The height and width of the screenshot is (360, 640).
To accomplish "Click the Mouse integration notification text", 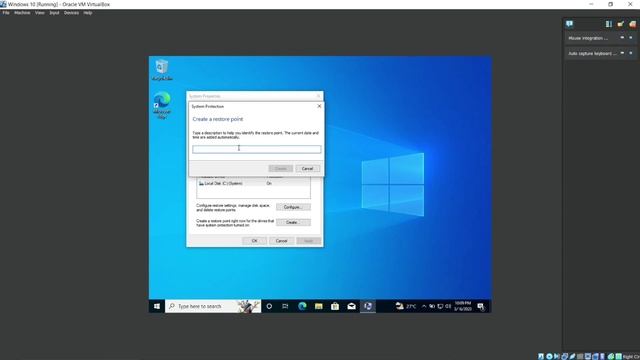I will tap(588, 38).
